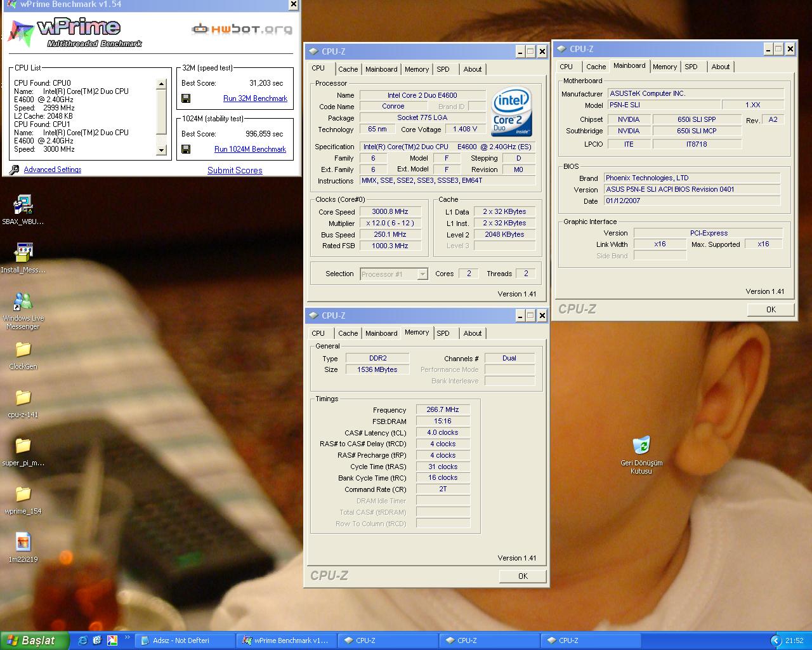Click the second quick launch icon

tap(97, 640)
